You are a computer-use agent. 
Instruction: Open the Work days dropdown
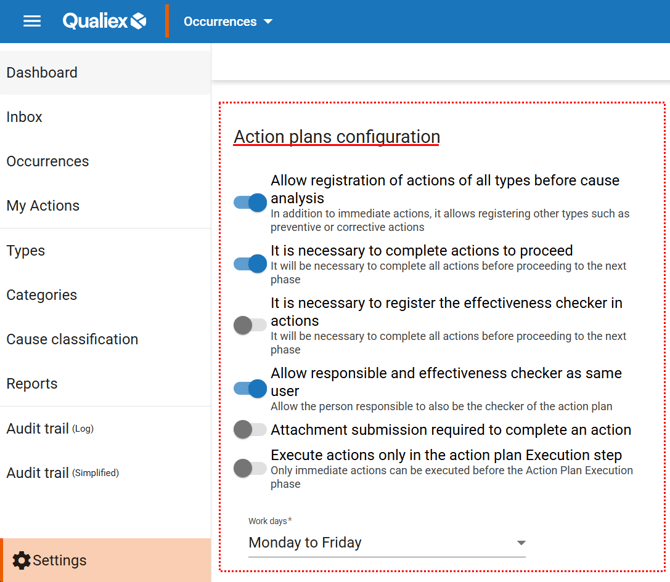click(386, 543)
